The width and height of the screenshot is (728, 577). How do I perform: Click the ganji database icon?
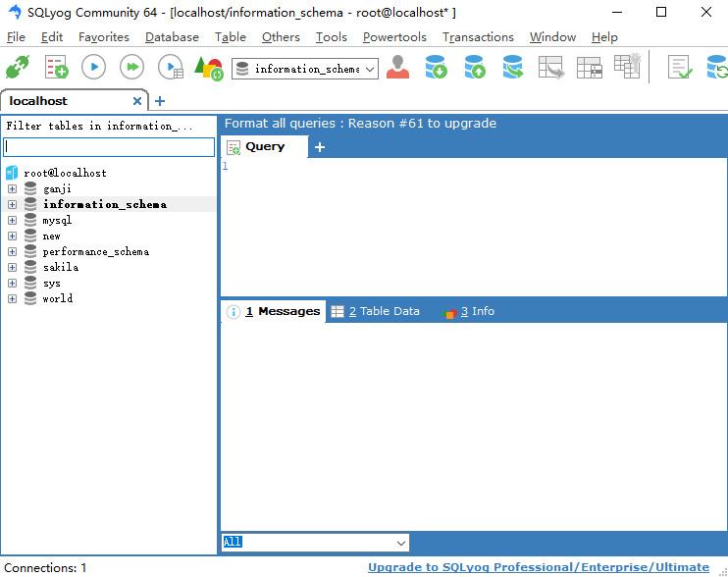[x=30, y=188]
